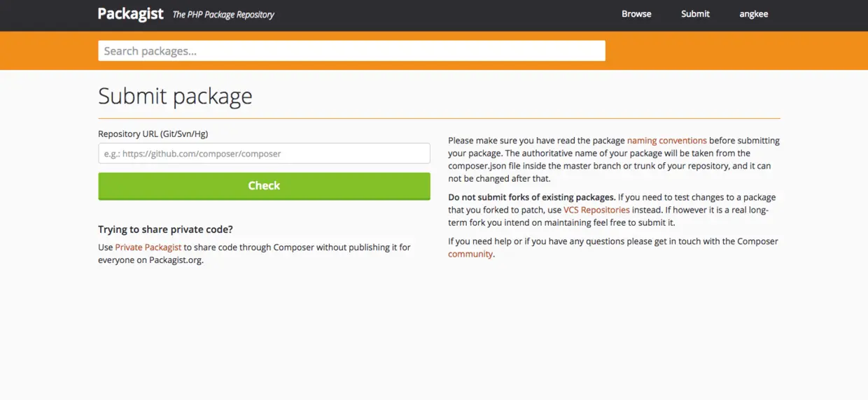Viewport: 868px width, 400px height.
Task: Click the Submit package heading
Action: 175,96
